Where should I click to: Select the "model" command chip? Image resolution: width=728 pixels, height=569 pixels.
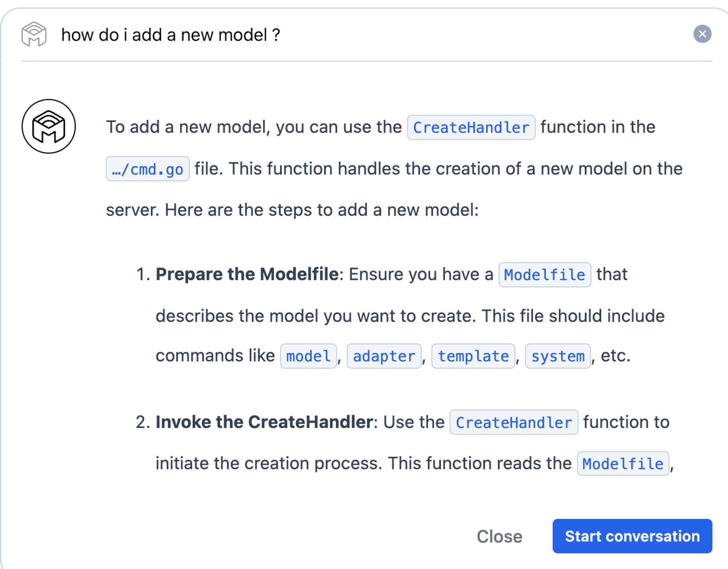click(308, 356)
